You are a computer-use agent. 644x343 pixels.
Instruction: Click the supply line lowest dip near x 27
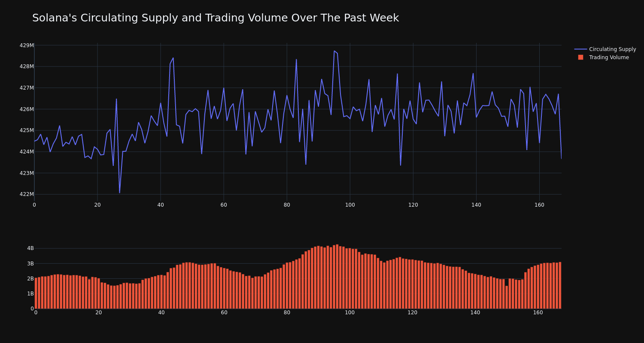(119, 193)
